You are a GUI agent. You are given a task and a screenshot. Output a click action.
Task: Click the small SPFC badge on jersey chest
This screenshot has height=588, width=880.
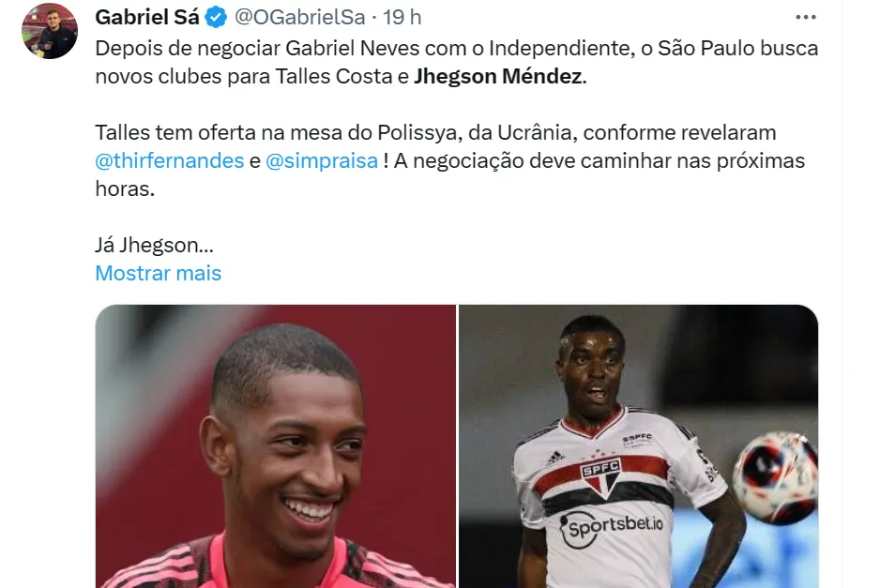click(x=638, y=441)
